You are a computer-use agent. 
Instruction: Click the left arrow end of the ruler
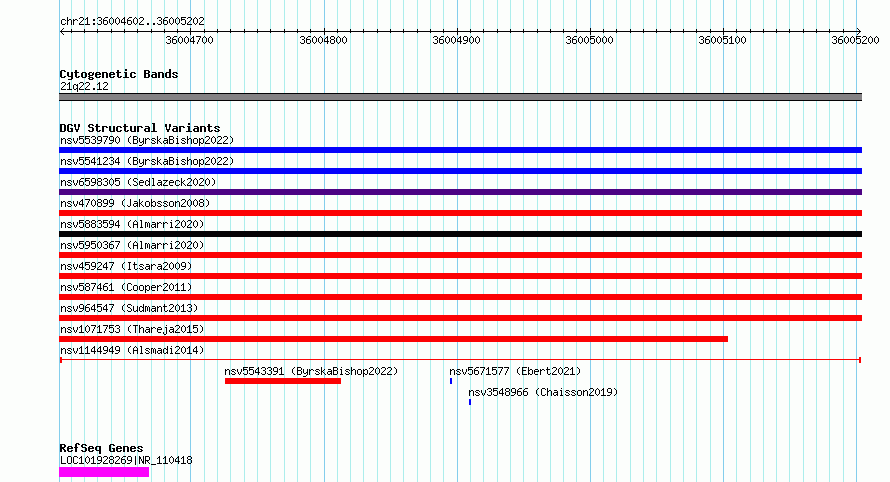coord(62,31)
